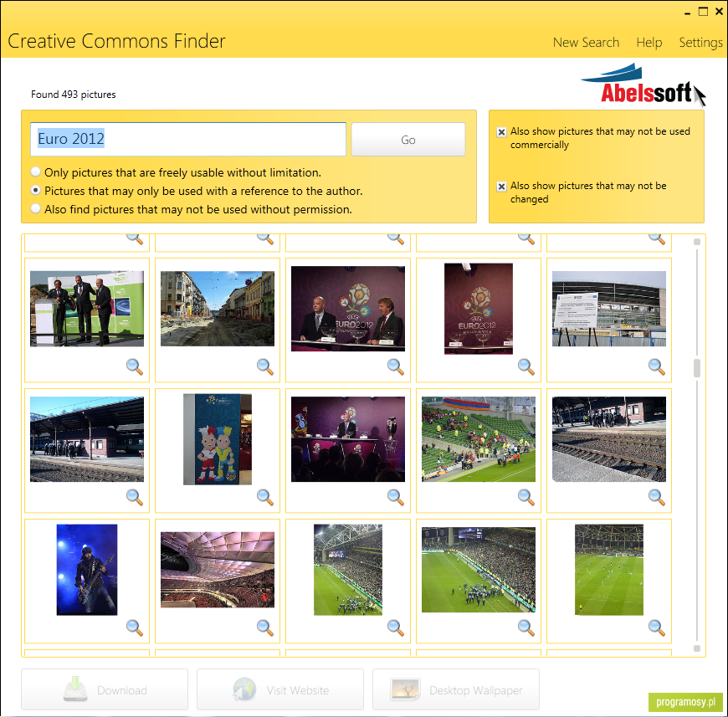Click the Download button

[x=105, y=689]
